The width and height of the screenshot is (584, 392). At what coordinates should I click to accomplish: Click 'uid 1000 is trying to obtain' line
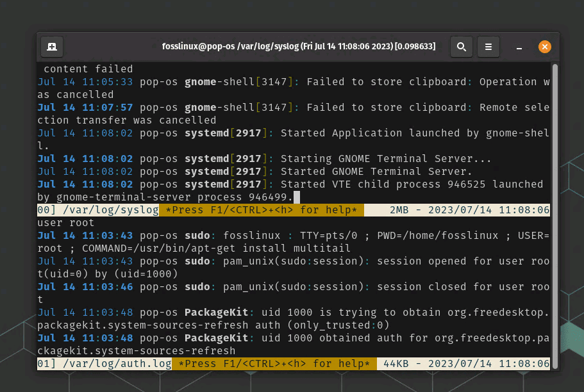294,313
